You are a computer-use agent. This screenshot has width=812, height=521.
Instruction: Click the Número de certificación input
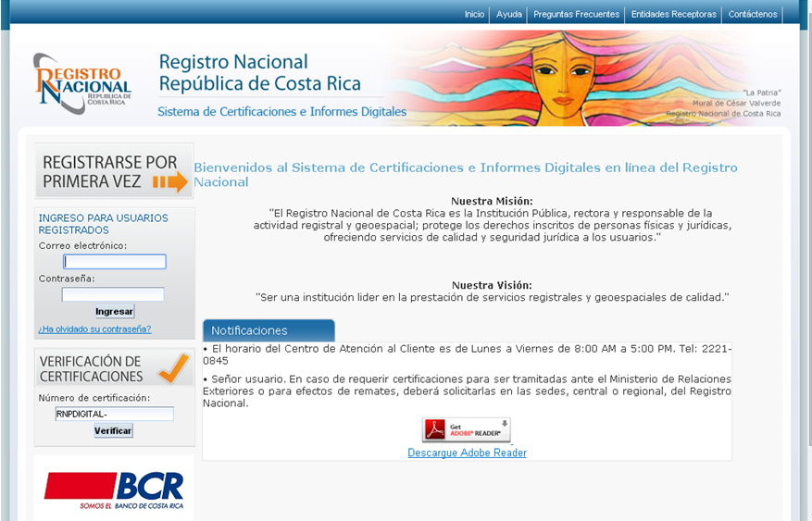(x=114, y=415)
